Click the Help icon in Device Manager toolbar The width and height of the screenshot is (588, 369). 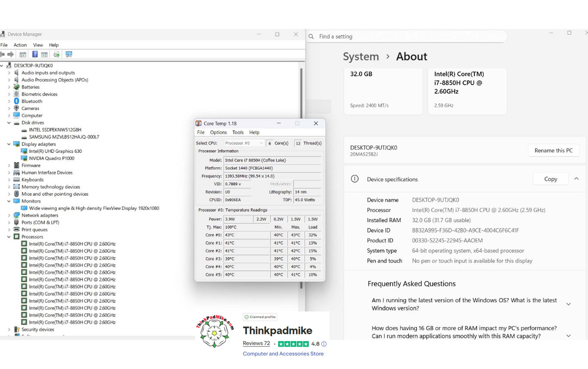point(35,54)
